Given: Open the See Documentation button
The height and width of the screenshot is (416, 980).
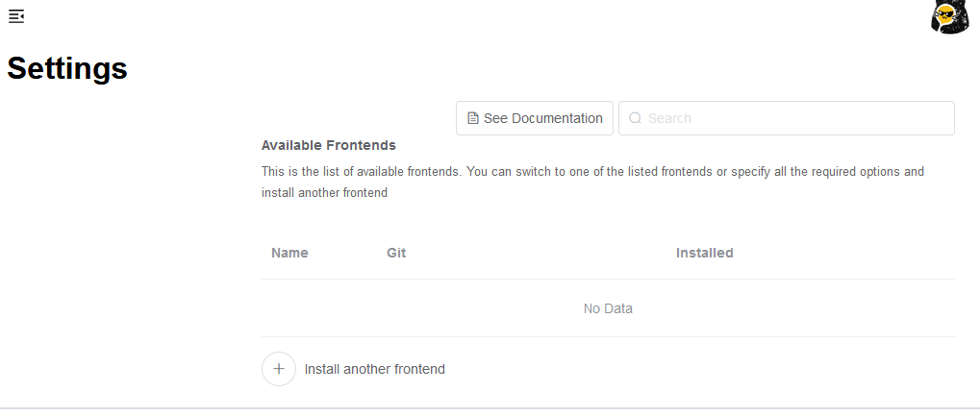Looking at the screenshot, I should click(535, 118).
